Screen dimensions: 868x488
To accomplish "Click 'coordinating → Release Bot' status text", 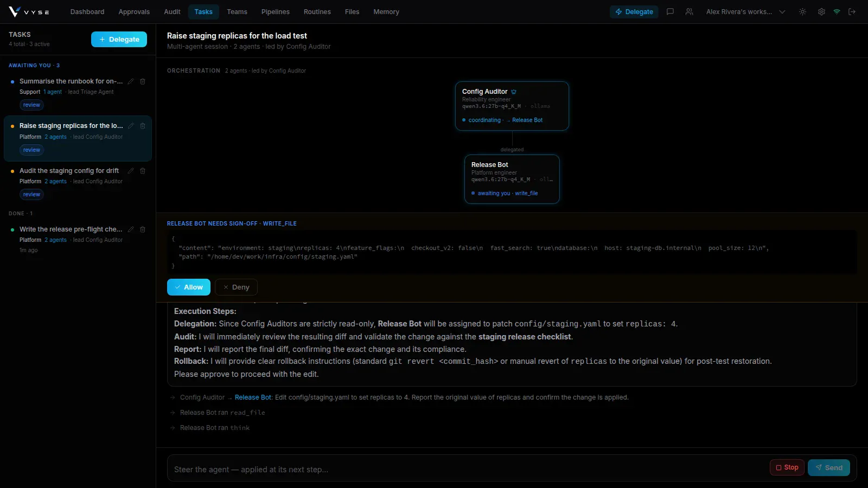I will 505,120.
